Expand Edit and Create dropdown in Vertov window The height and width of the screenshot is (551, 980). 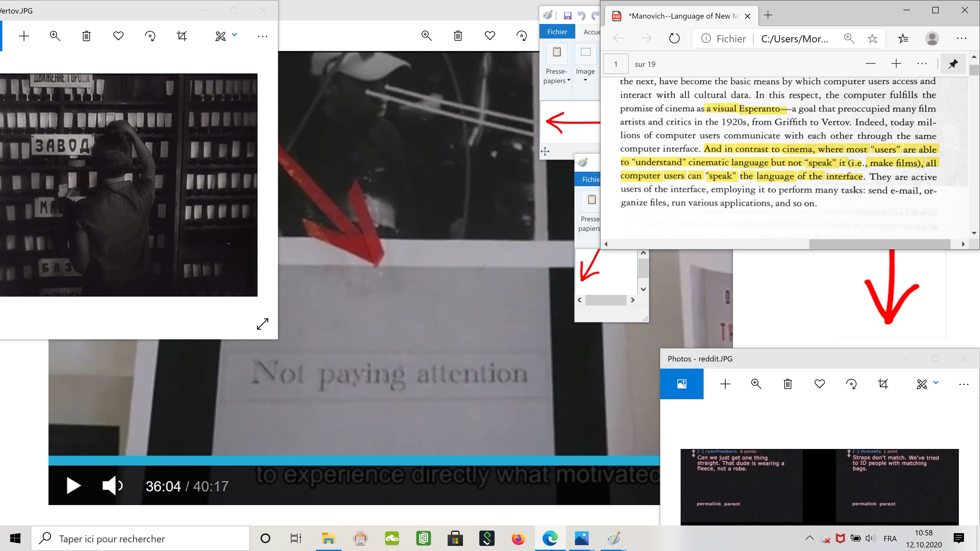tap(234, 35)
